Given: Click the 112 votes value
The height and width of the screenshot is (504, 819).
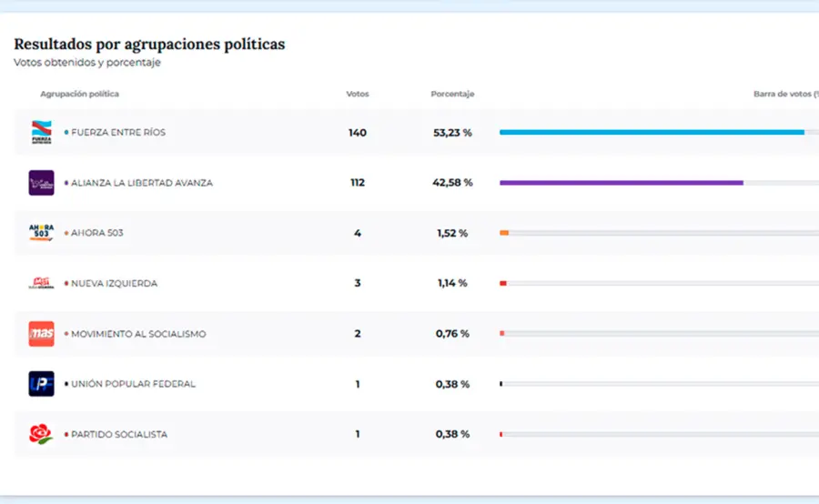Looking at the screenshot, I should pyautogui.click(x=358, y=183).
